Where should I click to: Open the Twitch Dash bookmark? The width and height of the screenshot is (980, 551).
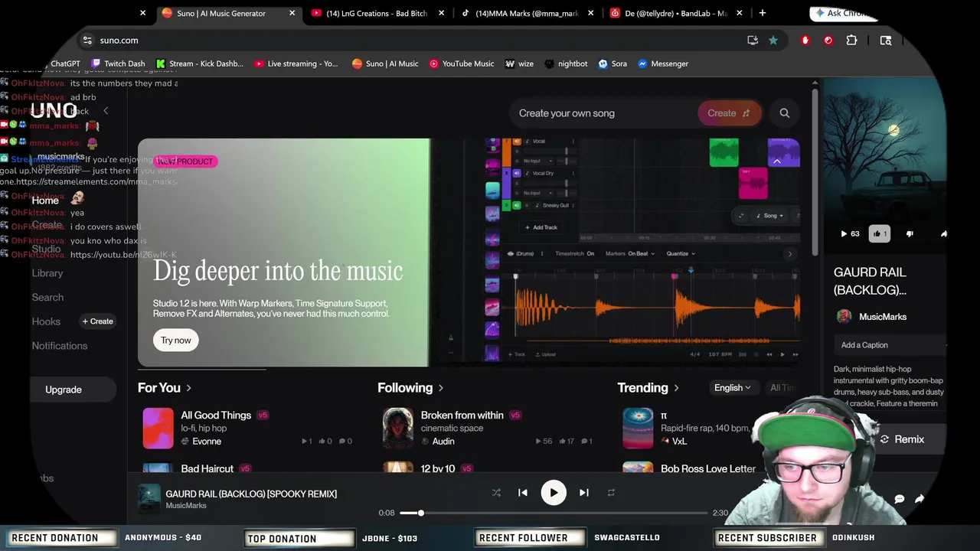click(x=118, y=64)
